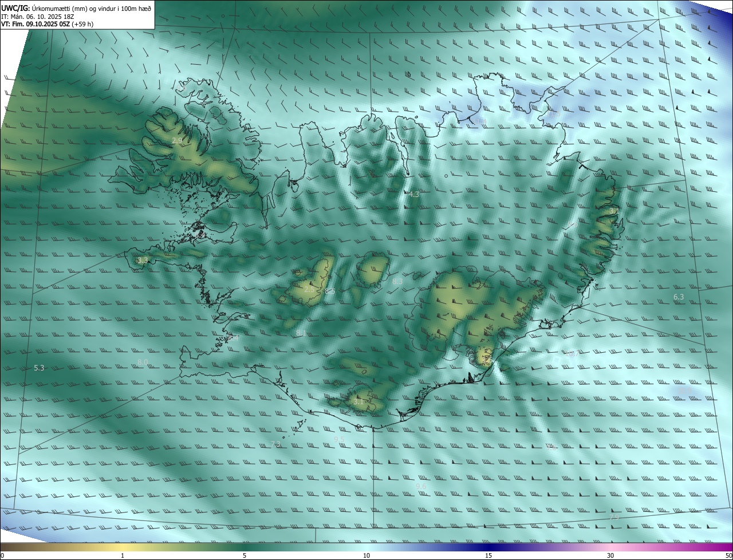The image size is (733, 560).
Task: Click the 6.3 value over the eastern sea
Action: [x=679, y=297]
